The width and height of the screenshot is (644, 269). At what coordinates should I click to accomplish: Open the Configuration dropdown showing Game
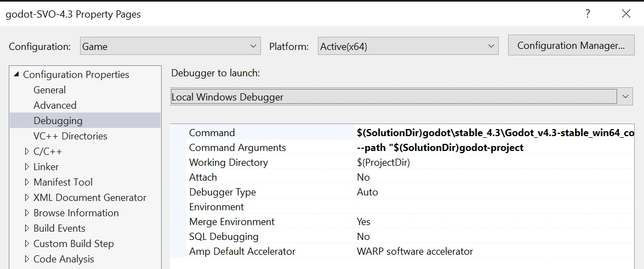pyautogui.click(x=170, y=47)
